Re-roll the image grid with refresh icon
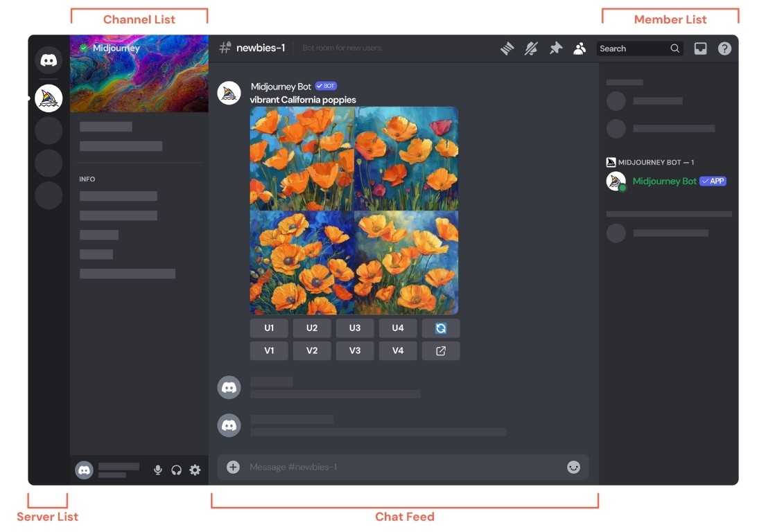 point(441,328)
